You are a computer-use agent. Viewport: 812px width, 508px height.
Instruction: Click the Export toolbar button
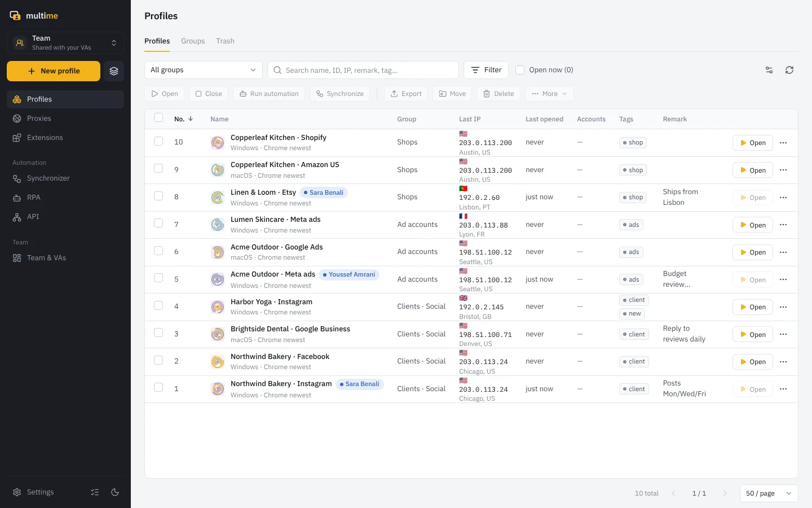[406, 94]
